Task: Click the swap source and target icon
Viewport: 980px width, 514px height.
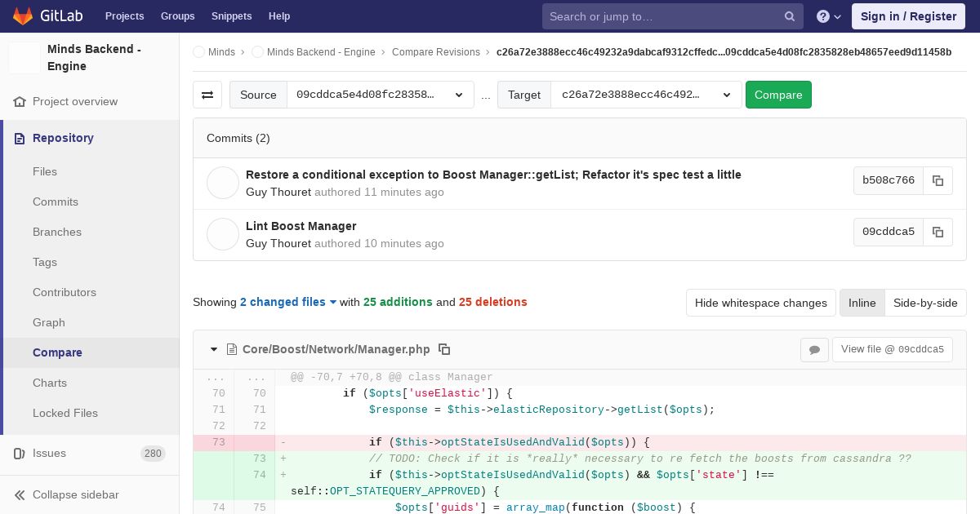Action: tap(207, 95)
